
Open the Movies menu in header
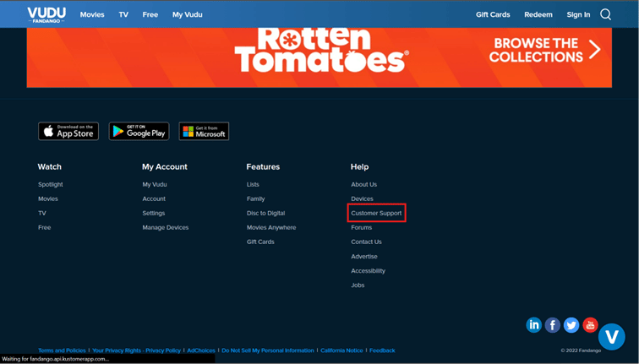point(92,14)
